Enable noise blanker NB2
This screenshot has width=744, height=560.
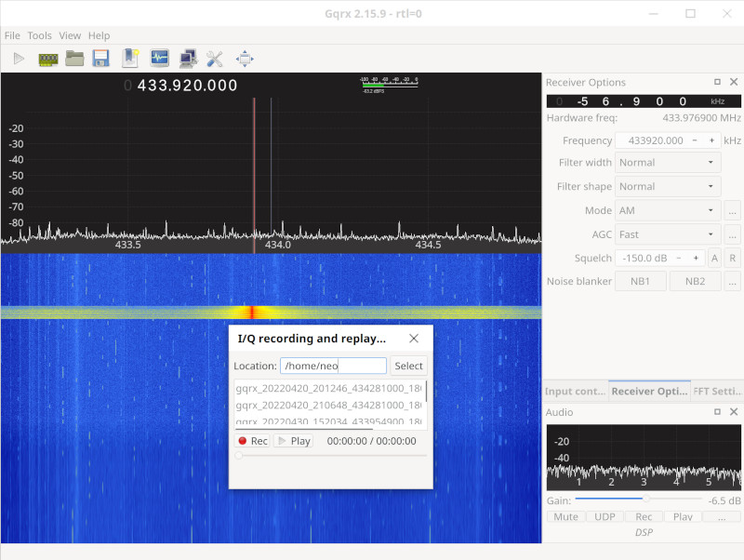(x=694, y=281)
